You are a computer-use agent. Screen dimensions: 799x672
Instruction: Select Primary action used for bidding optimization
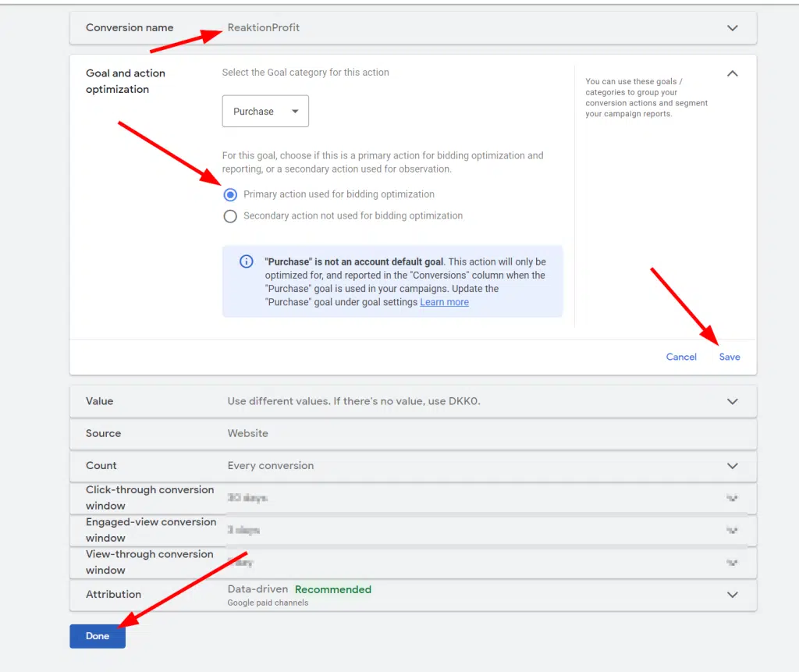[x=230, y=195]
